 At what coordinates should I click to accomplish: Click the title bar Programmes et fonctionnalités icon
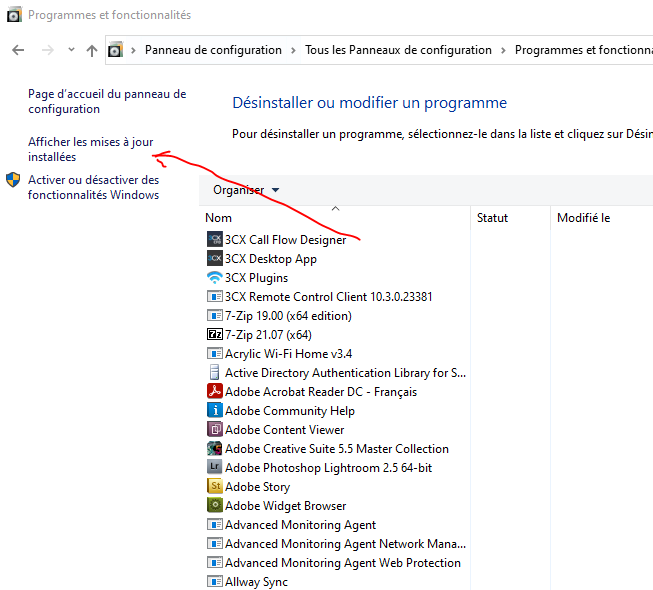tap(14, 15)
